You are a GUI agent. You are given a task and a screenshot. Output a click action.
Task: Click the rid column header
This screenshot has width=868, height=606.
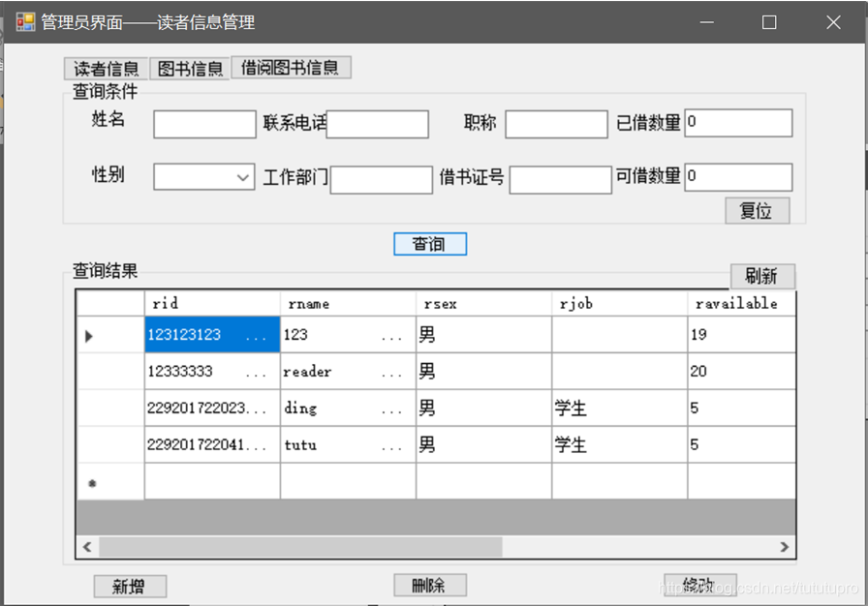(x=213, y=302)
